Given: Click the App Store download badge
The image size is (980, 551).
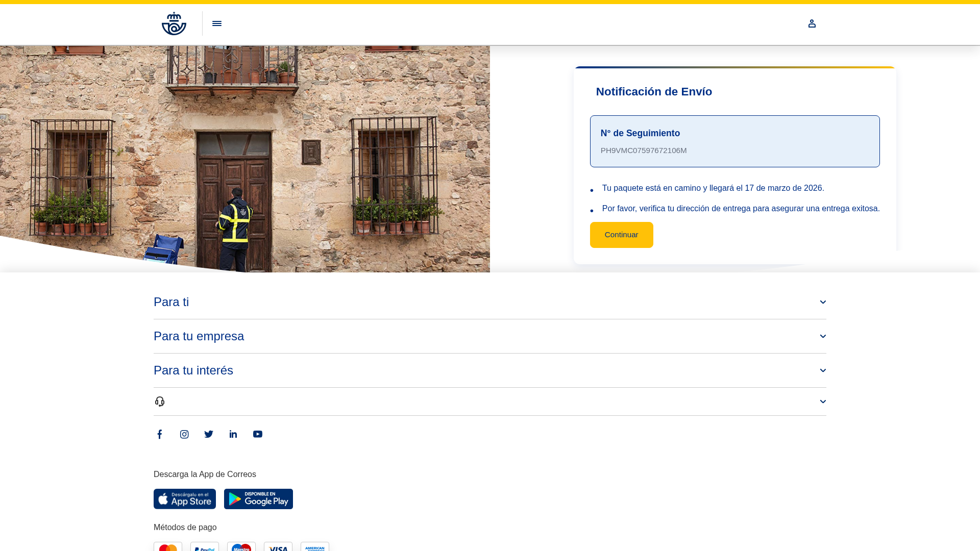Looking at the screenshot, I should 184,499.
